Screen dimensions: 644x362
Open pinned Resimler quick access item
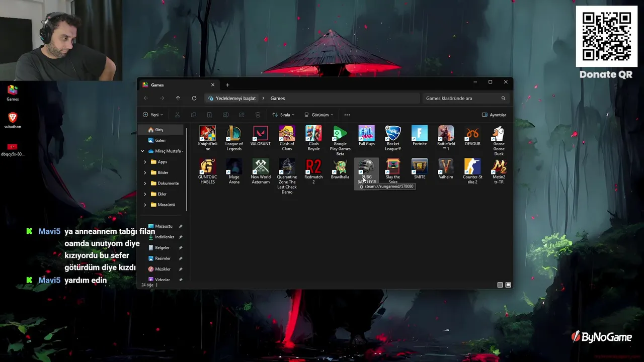click(162, 258)
